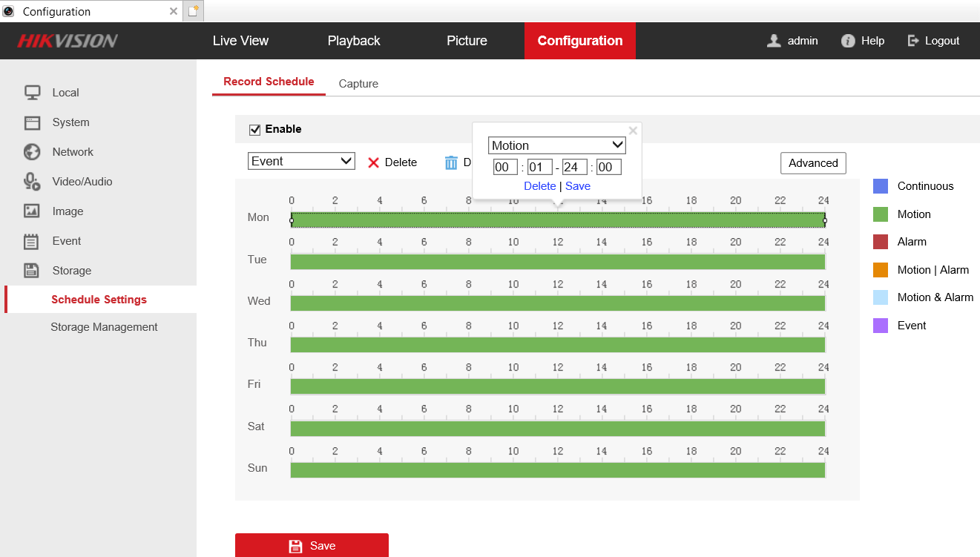
Task: Click the Logout icon in header
Action: point(913,41)
